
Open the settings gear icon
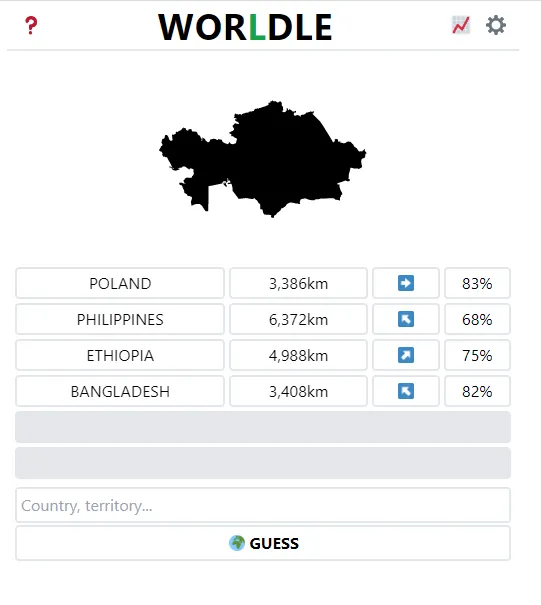pyautogui.click(x=495, y=25)
